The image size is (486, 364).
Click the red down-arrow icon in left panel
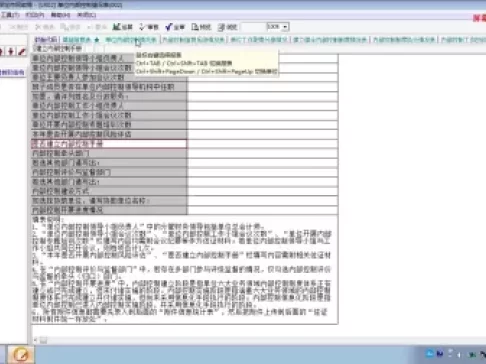(11, 52)
